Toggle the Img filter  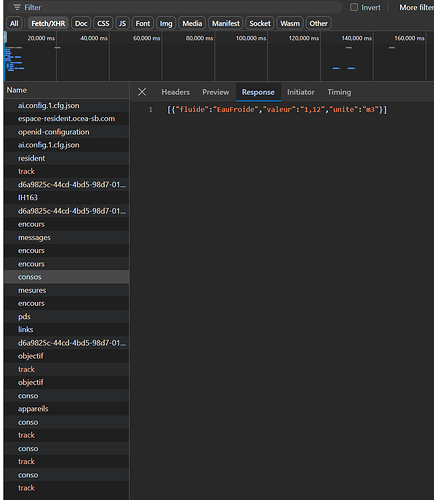point(166,23)
